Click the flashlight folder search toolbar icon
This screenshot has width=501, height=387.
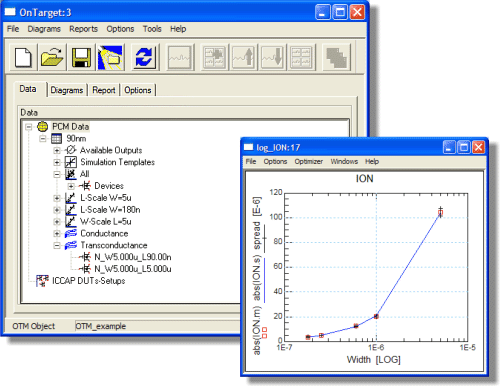pyautogui.click(x=111, y=57)
